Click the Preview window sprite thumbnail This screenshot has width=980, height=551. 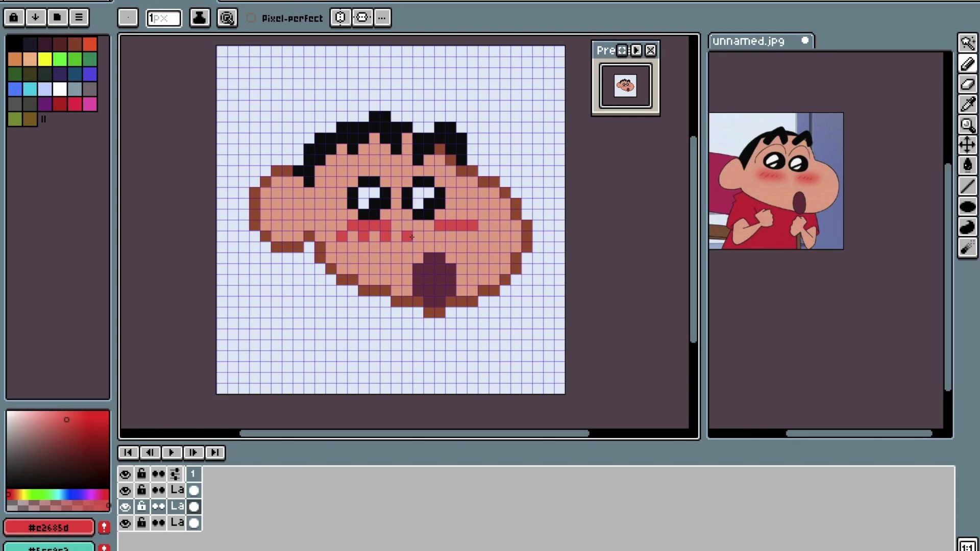[x=625, y=86]
